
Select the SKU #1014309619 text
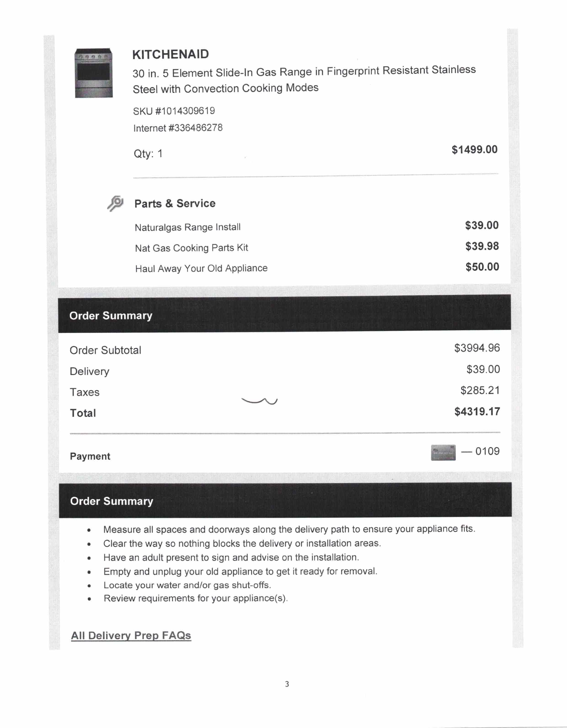(174, 111)
